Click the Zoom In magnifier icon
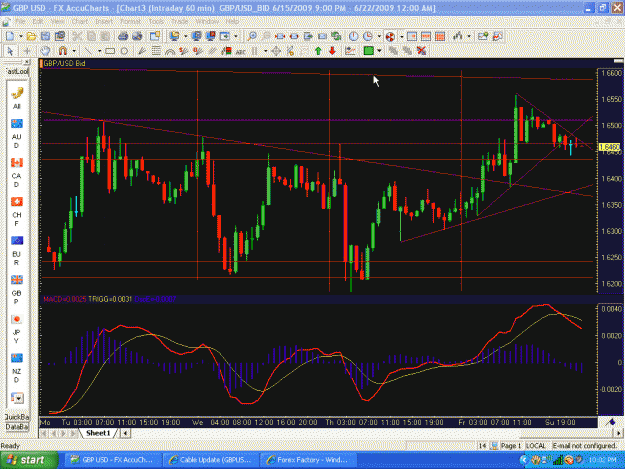This screenshot has width=625, height=469. (x=252, y=37)
